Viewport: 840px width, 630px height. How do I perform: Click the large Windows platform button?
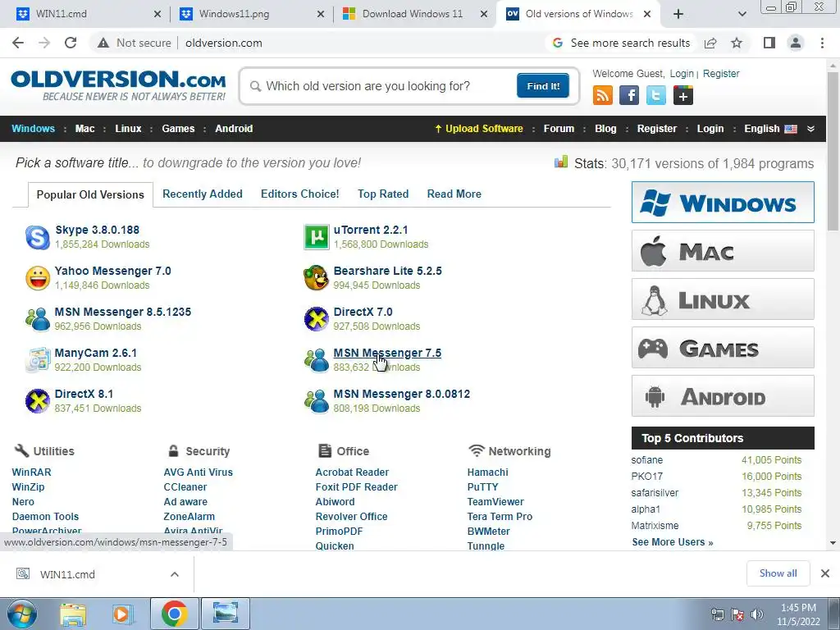tap(723, 203)
